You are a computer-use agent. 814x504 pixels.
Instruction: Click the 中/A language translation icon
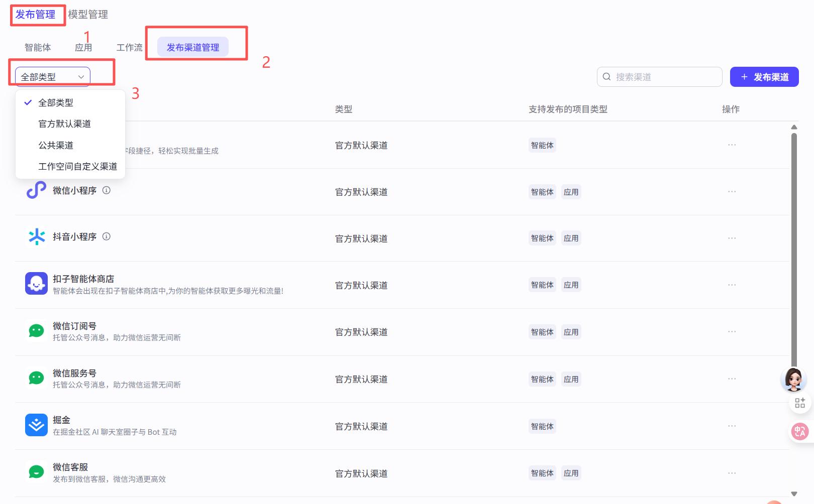tap(799, 431)
